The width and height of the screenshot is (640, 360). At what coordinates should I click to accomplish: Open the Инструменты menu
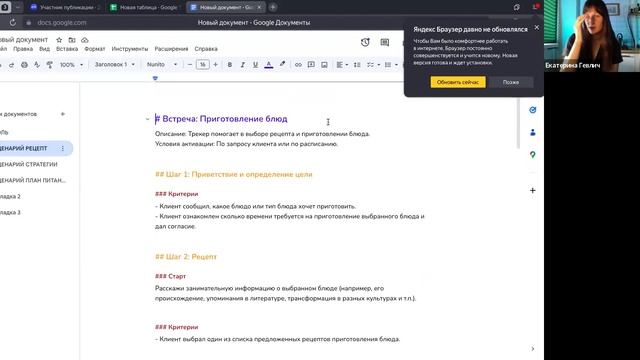point(130,49)
